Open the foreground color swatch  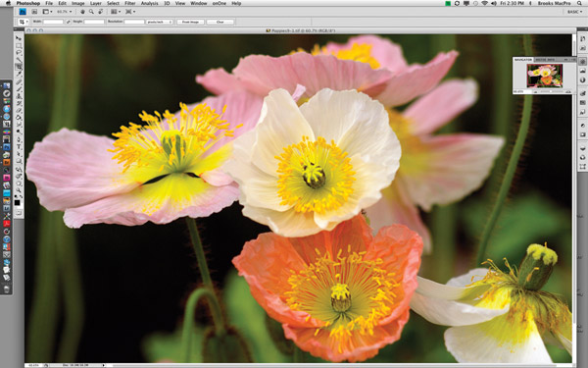click(17, 203)
